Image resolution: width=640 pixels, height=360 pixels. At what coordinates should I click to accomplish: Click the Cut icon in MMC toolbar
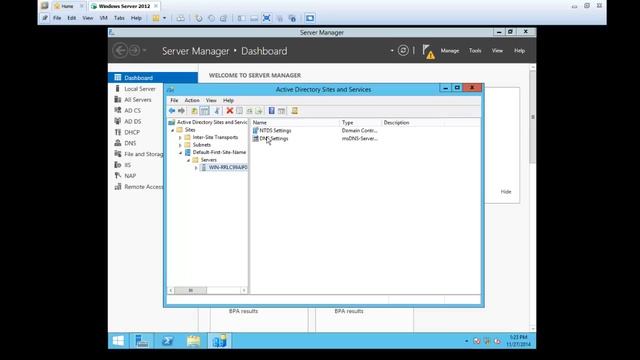coord(217,111)
